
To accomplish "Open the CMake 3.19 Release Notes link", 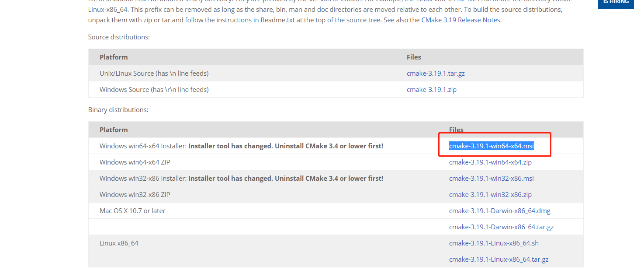I will [x=460, y=20].
